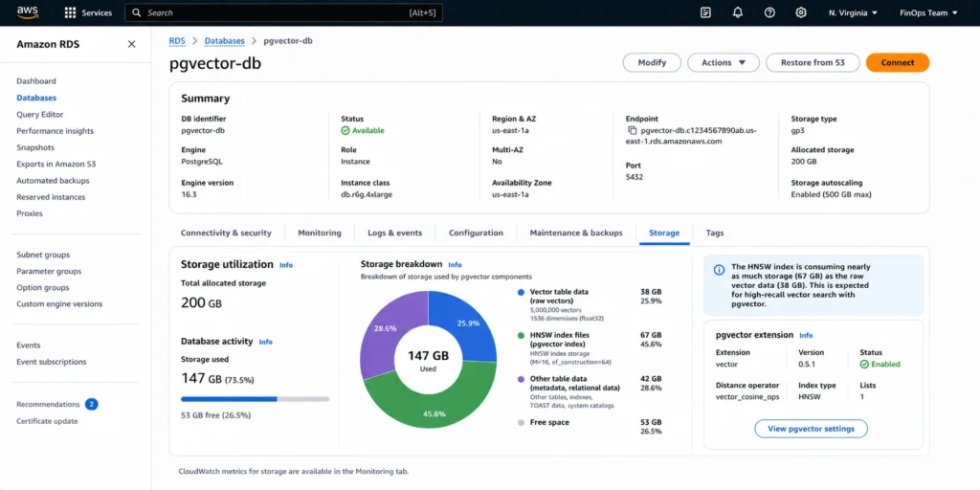The height and width of the screenshot is (490, 980).
Task: Open the N. Virginia region dropdown
Action: point(853,12)
